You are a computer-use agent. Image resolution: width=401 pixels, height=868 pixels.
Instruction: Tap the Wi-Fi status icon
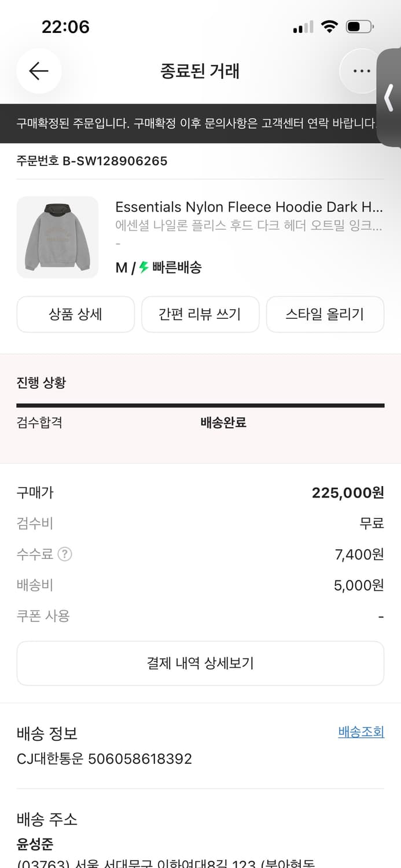(330, 26)
